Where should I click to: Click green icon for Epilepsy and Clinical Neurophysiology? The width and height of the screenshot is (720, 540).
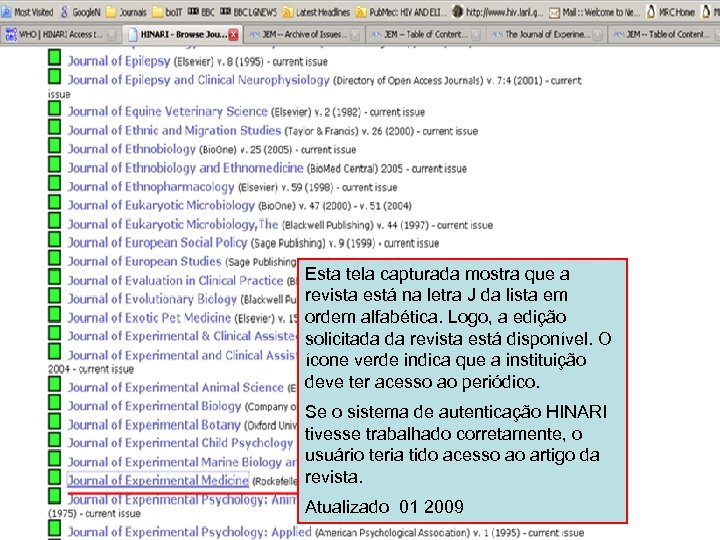[x=55, y=76]
